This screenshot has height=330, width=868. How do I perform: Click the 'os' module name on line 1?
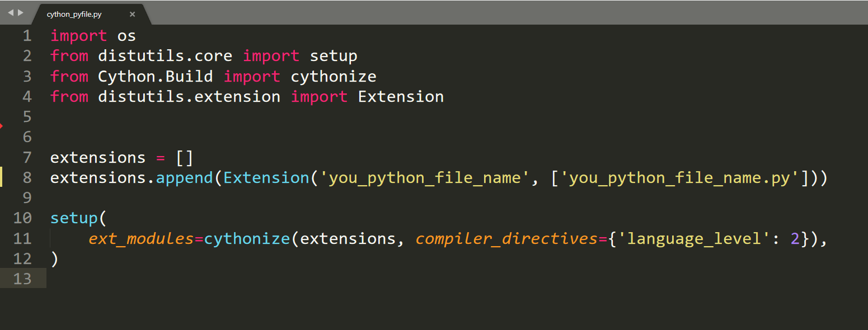click(x=126, y=36)
